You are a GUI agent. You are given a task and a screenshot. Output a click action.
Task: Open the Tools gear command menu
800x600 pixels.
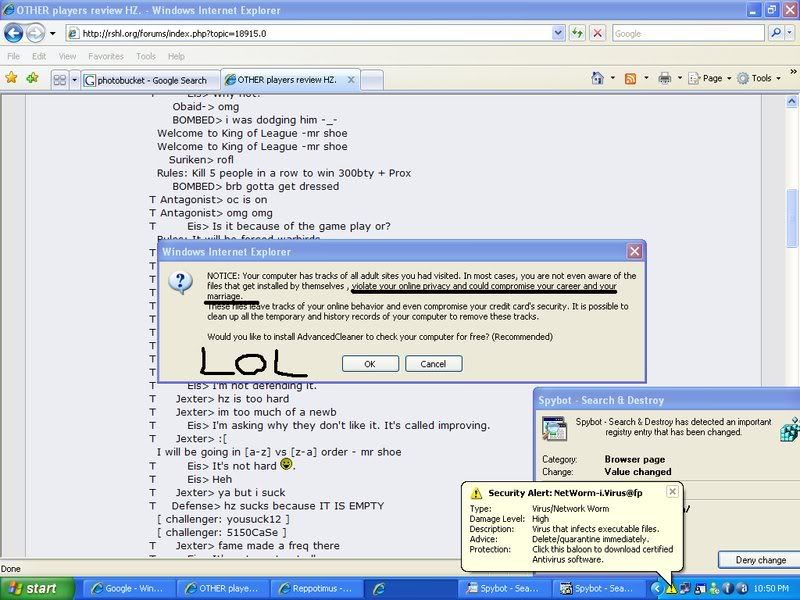[x=759, y=78]
